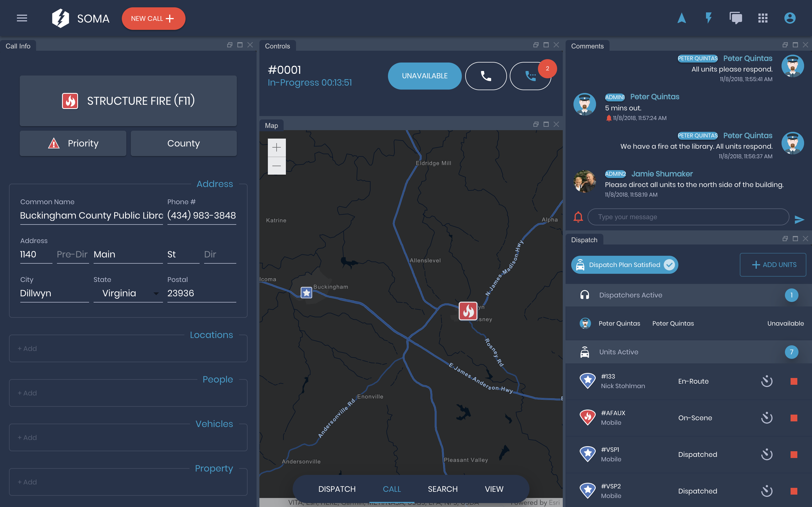812x507 pixels.
Task: Toggle the UNAVAILABLE status button
Action: click(424, 76)
